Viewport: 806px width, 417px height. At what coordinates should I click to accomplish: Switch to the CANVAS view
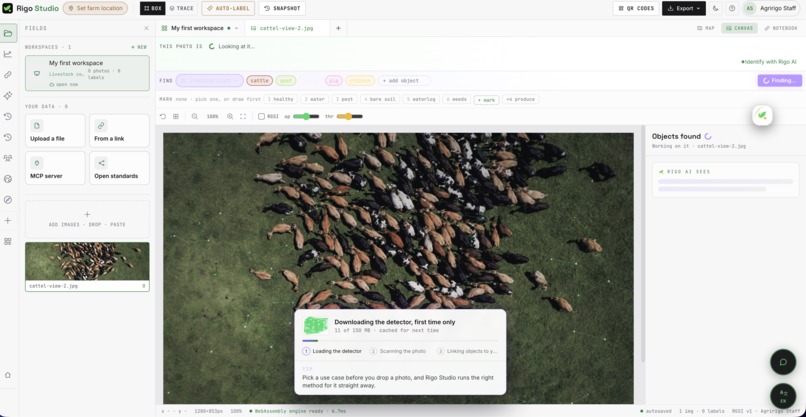point(739,28)
